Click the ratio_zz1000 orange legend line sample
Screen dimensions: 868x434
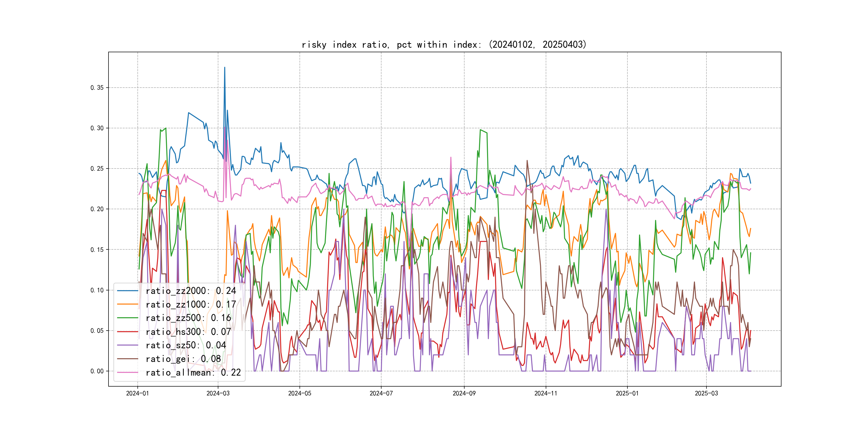[x=127, y=304]
